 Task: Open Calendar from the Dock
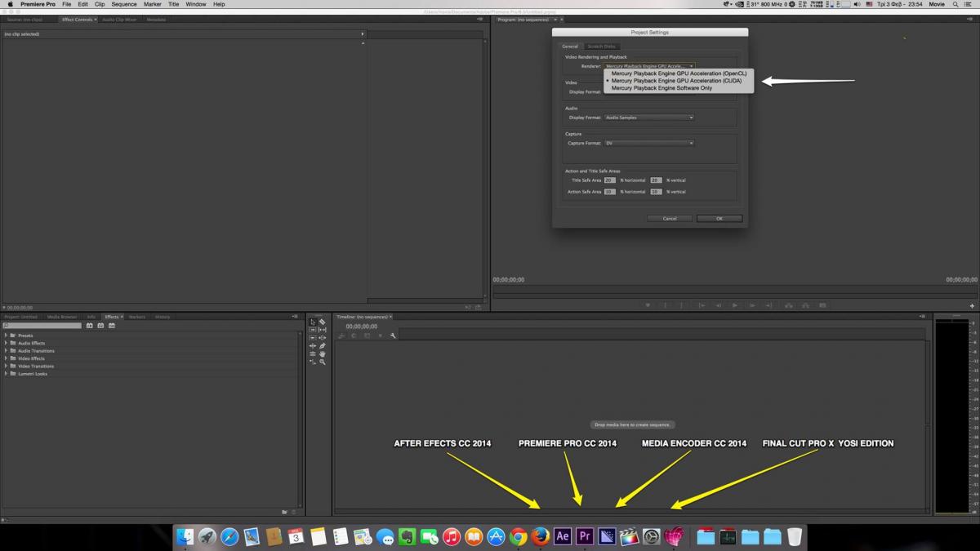click(295, 536)
